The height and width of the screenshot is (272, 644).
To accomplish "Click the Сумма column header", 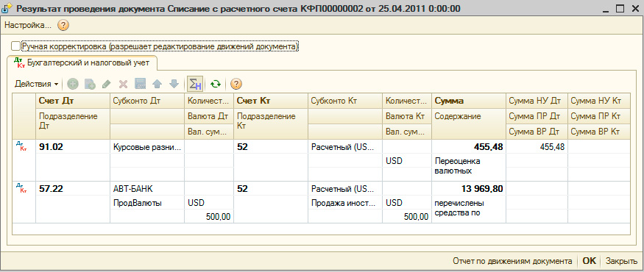I will [x=469, y=101].
